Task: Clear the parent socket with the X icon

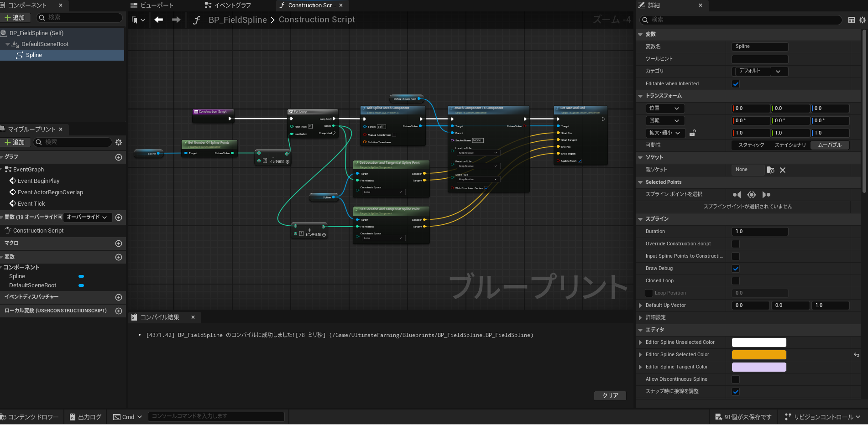Action: (x=783, y=170)
